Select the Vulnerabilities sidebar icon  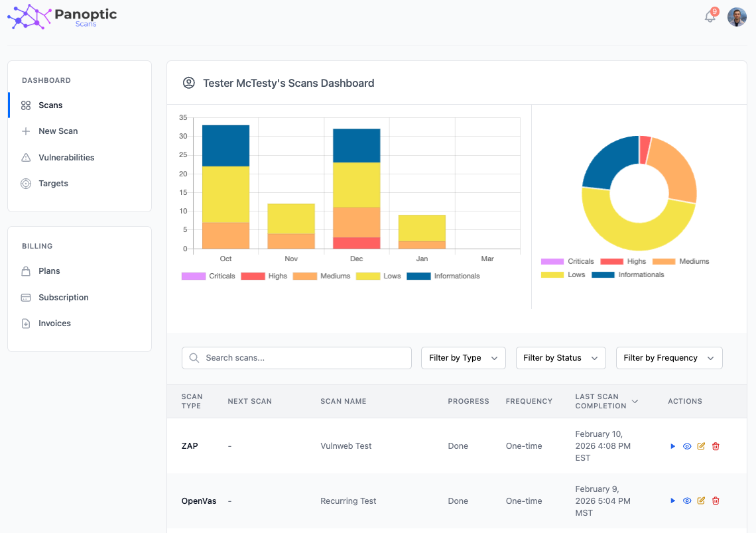point(25,157)
